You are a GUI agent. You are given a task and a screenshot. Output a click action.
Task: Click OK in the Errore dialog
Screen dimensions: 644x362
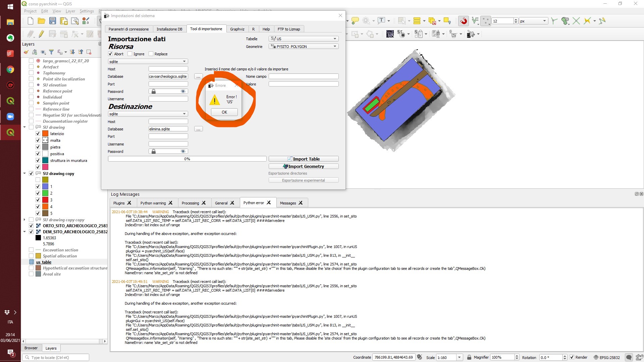224,112
